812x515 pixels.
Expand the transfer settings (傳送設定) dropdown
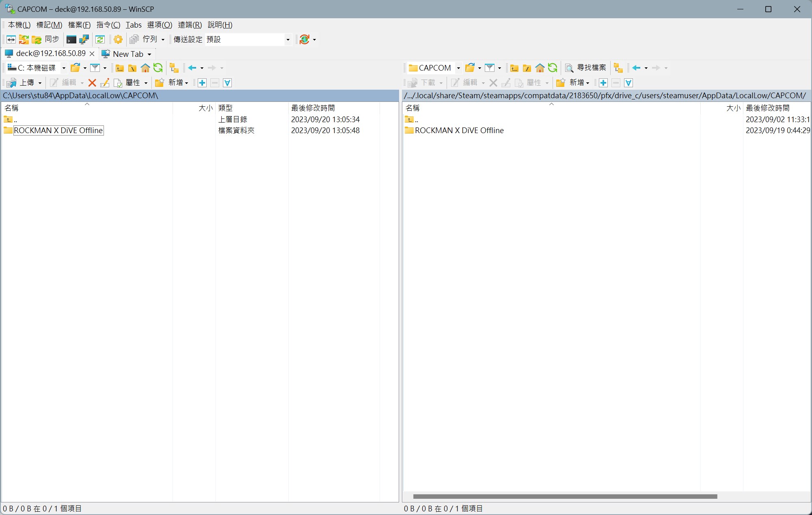287,39
